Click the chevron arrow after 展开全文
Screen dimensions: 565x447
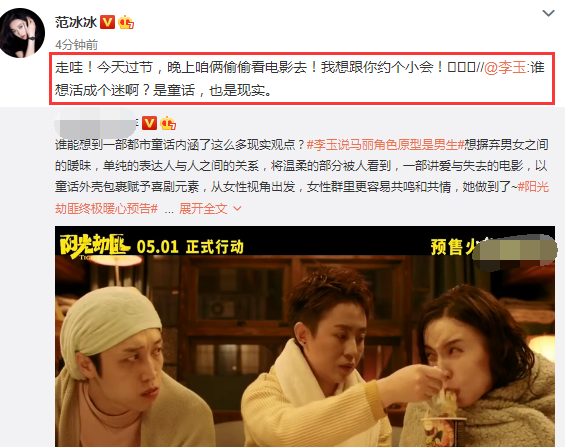click(x=237, y=209)
